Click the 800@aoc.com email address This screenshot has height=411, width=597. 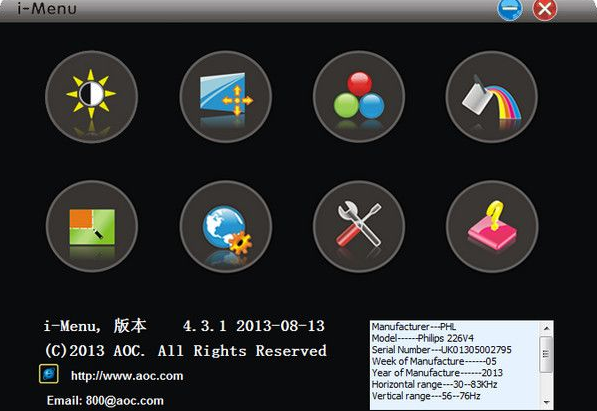[x=125, y=400]
